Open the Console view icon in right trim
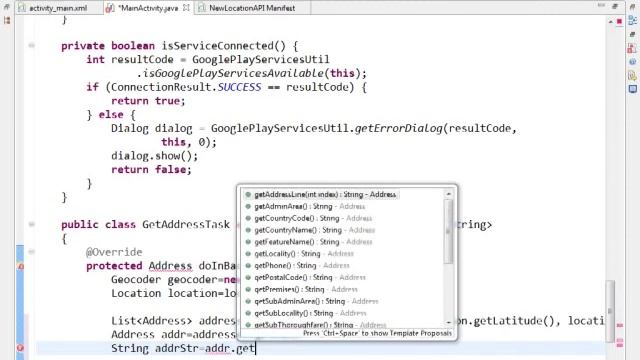 (x=633, y=89)
